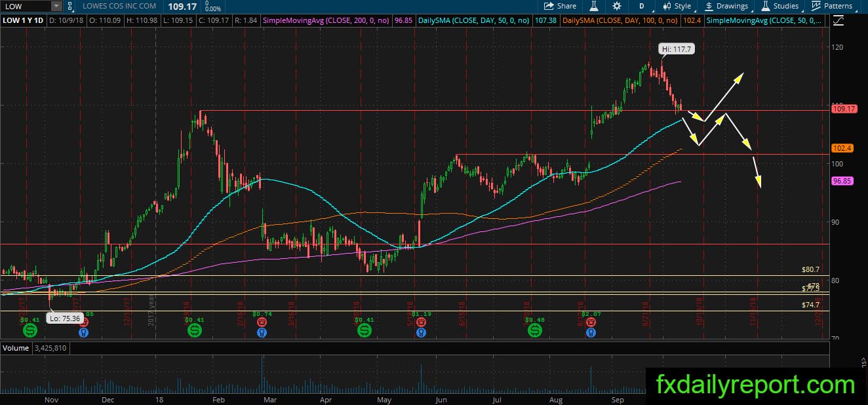Click the LOWES COS INC COM description
868x405 pixels.
[120, 6]
